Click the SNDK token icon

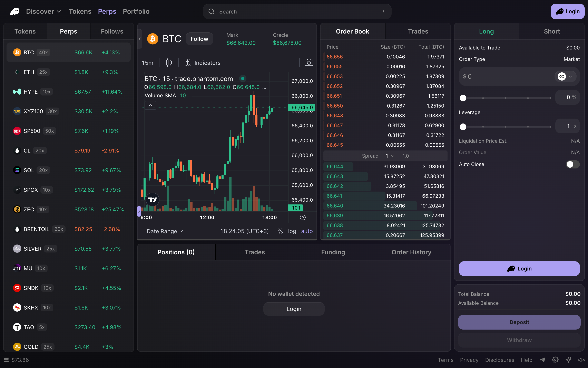click(17, 288)
